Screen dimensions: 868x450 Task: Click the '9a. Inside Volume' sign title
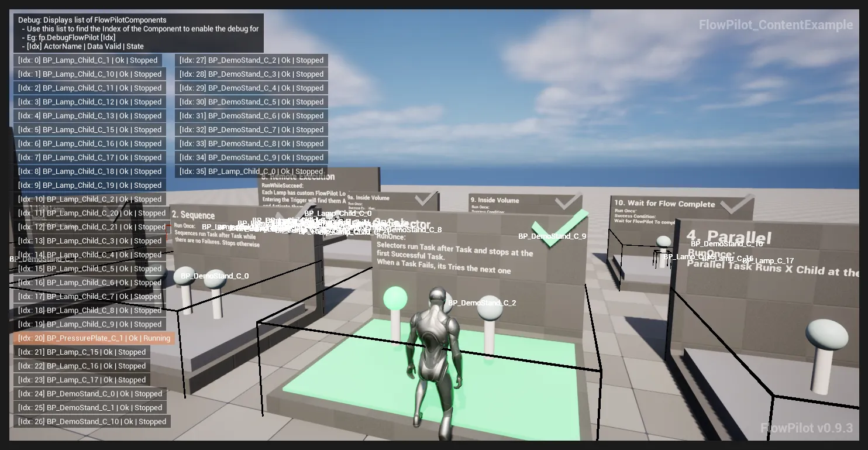pos(368,198)
